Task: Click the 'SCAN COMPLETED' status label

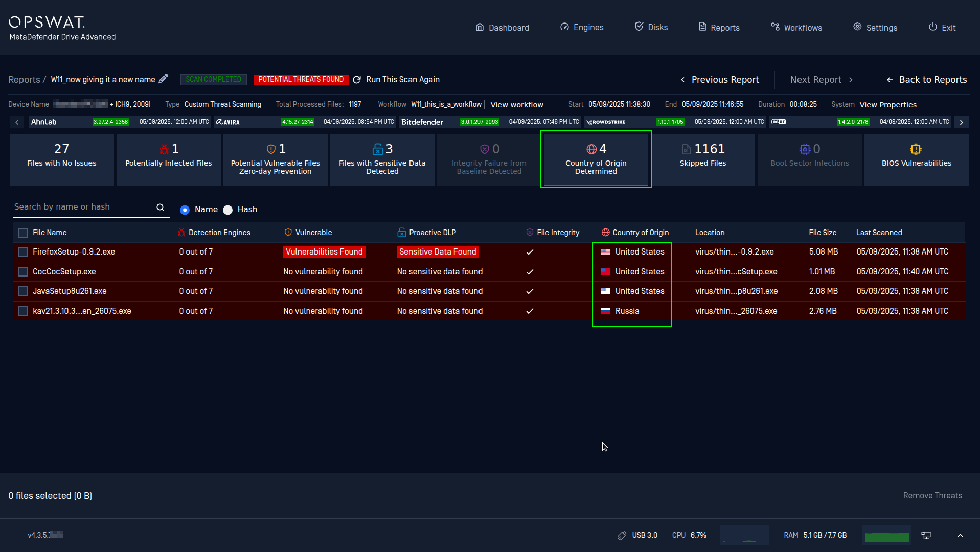Action: pyautogui.click(x=213, y=79)
